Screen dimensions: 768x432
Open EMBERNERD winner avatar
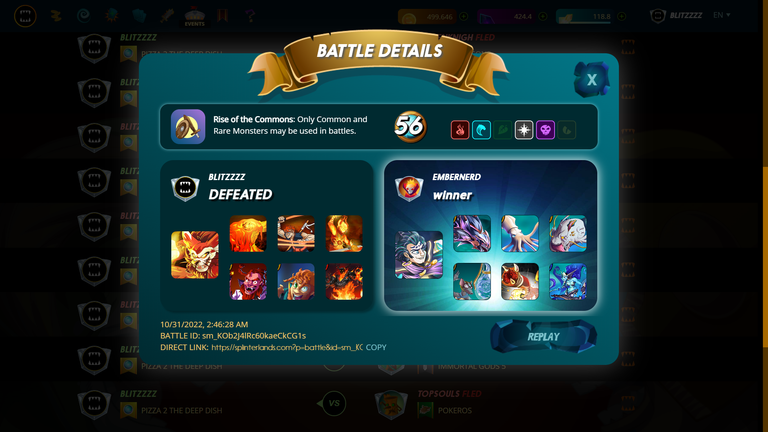[409, 188]
